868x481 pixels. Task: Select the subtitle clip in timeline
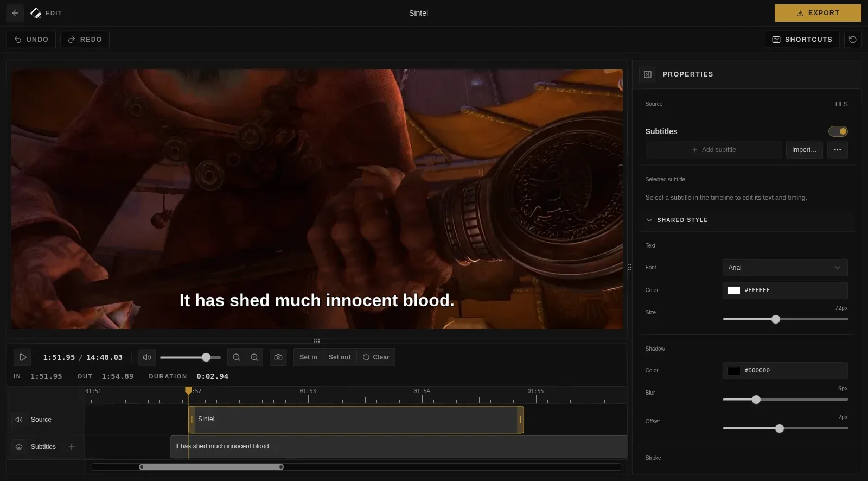[x=399, y=447]
